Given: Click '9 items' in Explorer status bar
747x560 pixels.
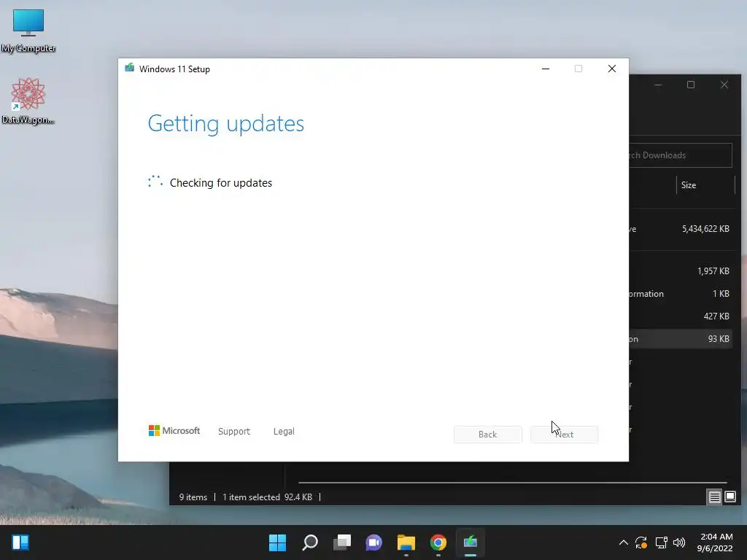Looking at the screenshot, I should point(193,497).
